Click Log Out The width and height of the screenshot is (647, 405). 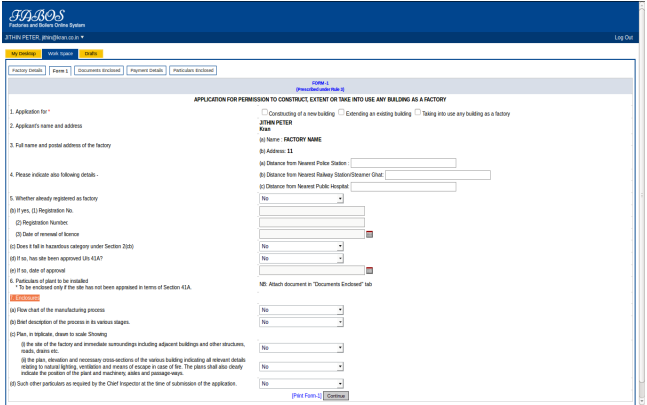point(623,38)
